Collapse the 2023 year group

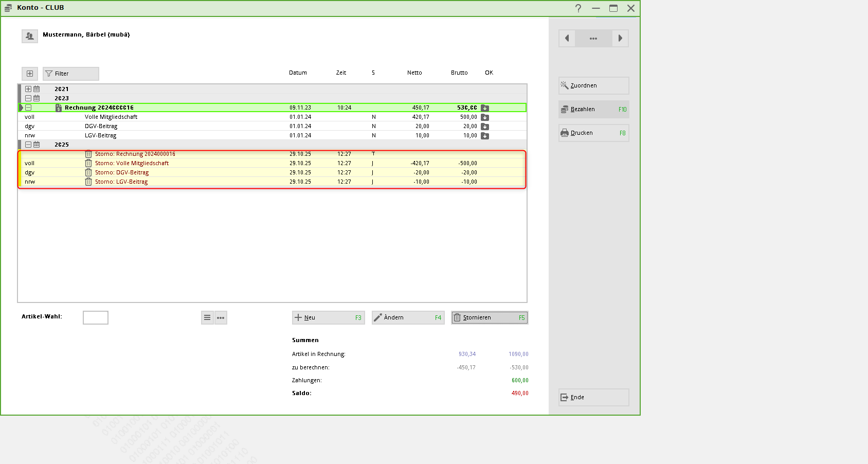pyautogui.click(x=28, y=98)
